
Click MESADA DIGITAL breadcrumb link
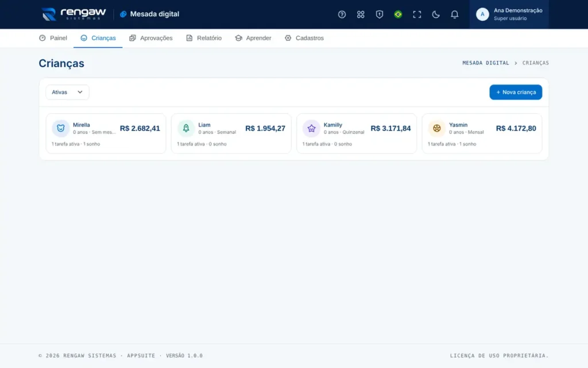[x=486, y=63]
